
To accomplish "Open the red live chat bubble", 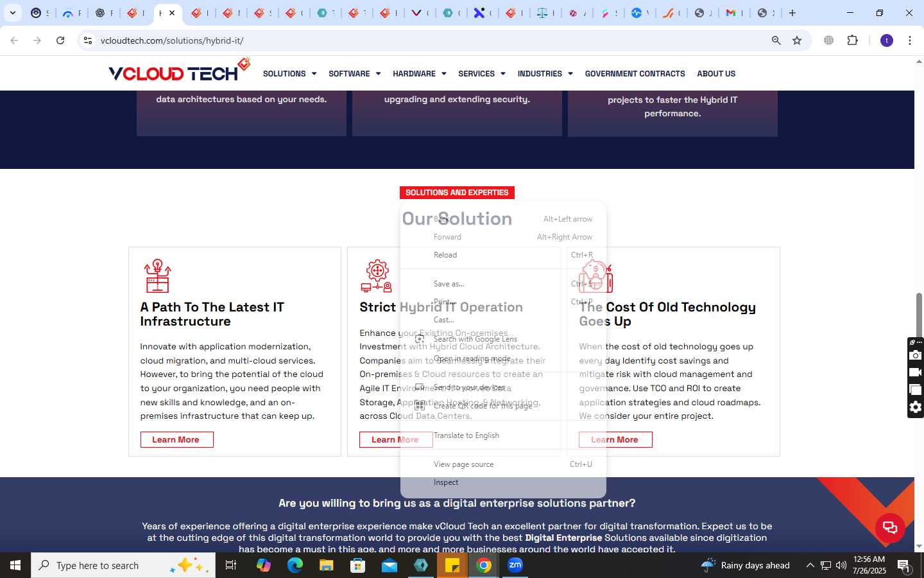I will 890,528.
